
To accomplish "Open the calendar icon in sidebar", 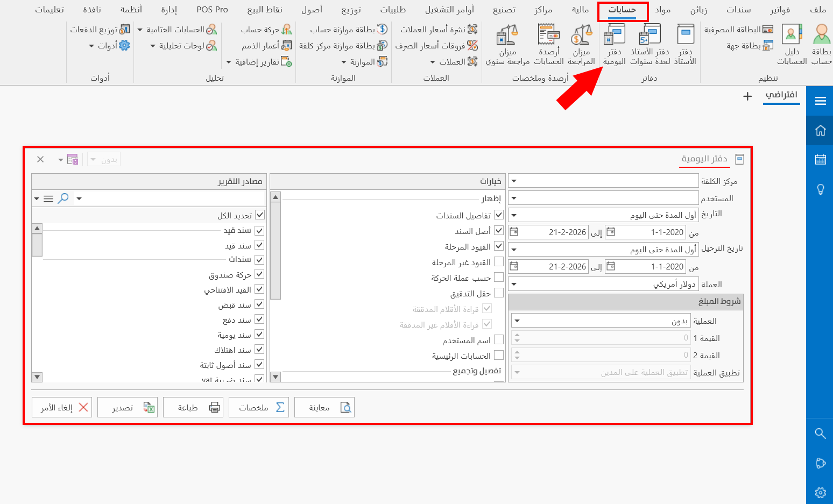I will click(820, 159).
